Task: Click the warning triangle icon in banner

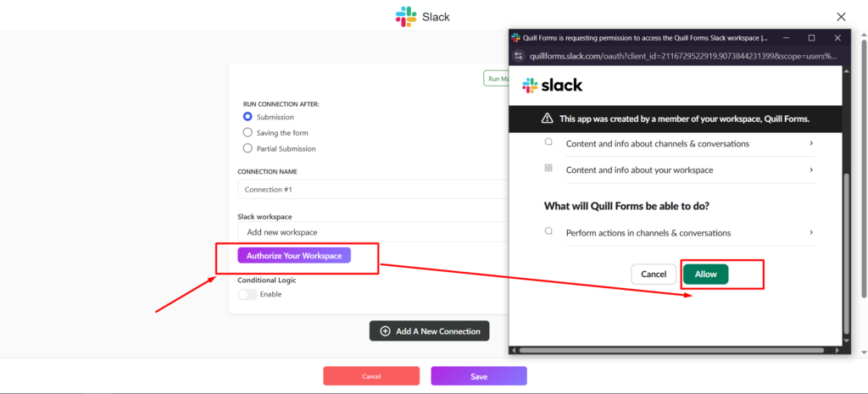Action: (x=547, y=119)
